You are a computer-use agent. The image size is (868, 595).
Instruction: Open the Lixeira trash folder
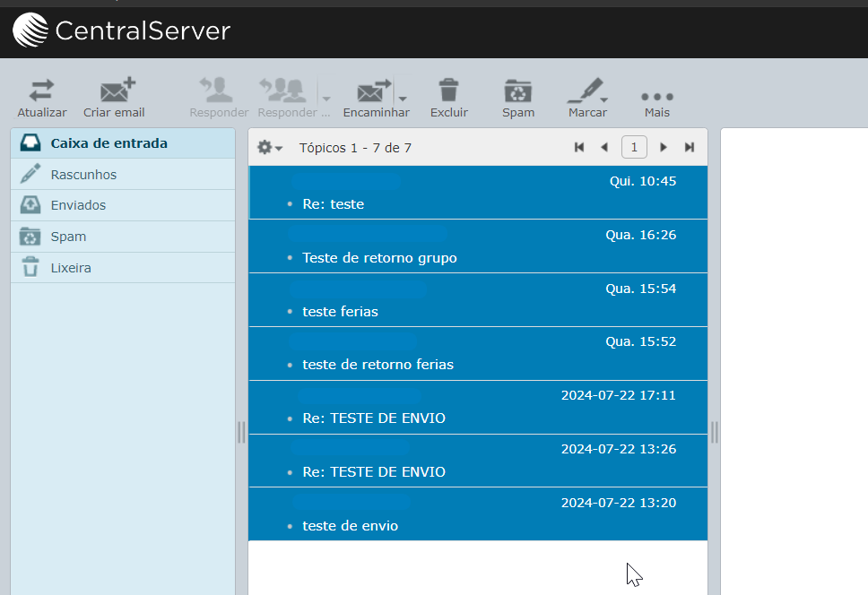point(71,268)
